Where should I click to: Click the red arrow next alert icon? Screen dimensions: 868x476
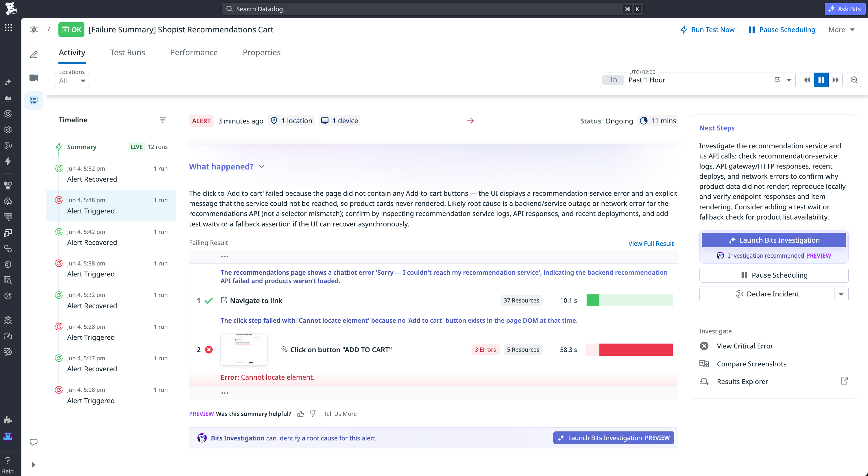(x=470, y=121)
